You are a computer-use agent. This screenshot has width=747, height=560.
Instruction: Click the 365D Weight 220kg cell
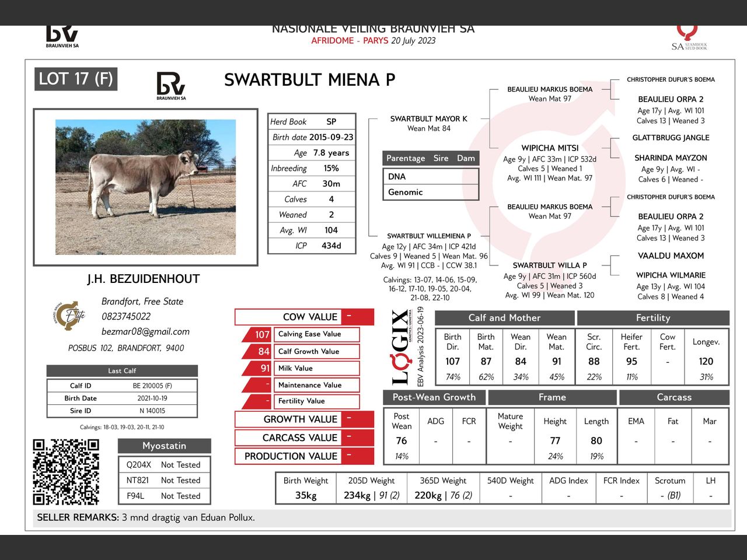click(x=444, y=489)
